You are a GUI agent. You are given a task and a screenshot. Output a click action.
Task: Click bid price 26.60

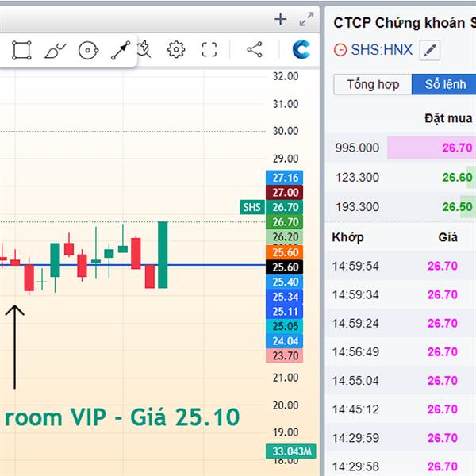[x=457, y=177]
